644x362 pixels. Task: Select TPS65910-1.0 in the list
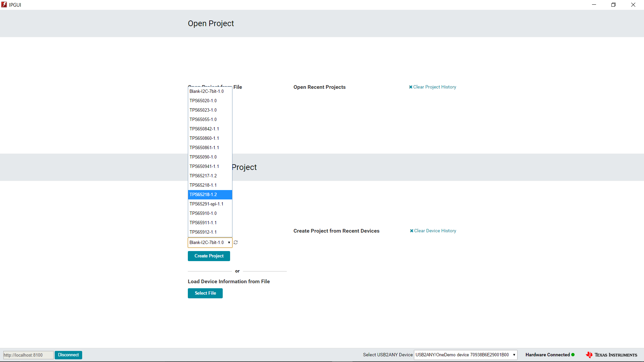coord(210,213)
